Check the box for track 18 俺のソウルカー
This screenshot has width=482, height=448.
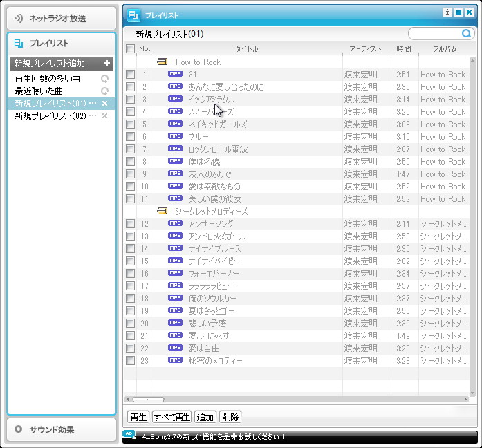point(130,299)
